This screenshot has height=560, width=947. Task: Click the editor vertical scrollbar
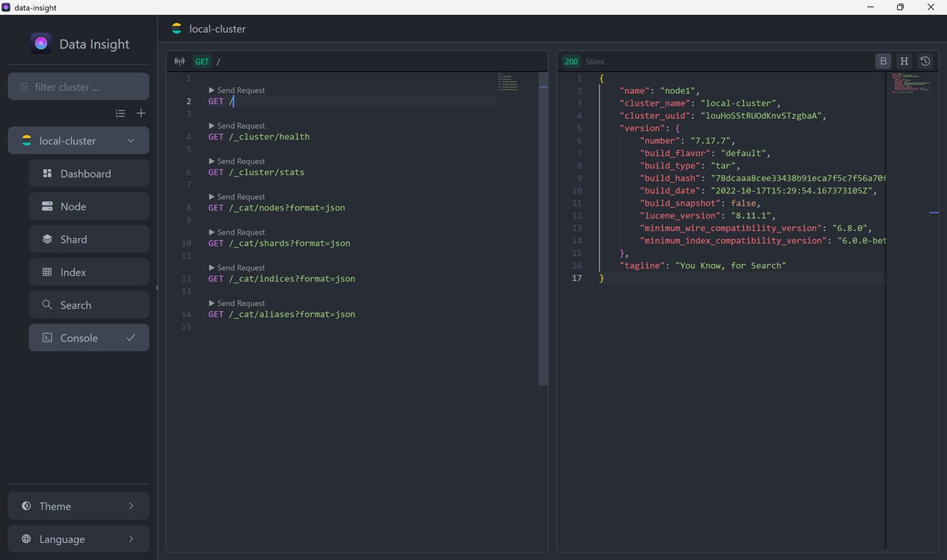pyautogui.click(x=543, y=228)
